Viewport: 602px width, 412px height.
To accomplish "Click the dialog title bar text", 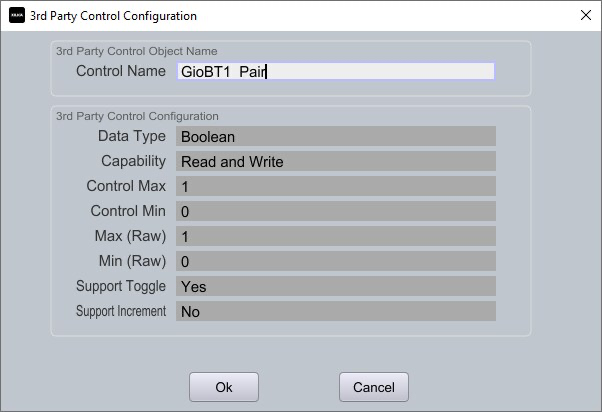I will (113, 16).
